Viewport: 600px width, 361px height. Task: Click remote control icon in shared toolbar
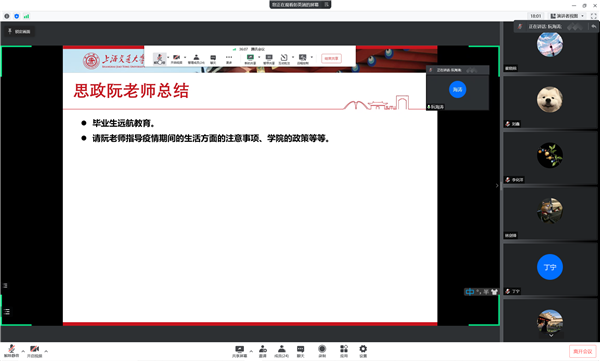pos(303,59)
